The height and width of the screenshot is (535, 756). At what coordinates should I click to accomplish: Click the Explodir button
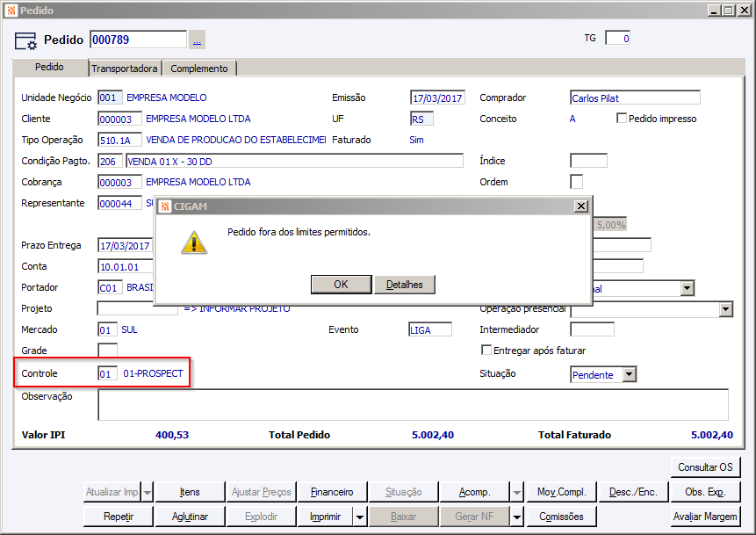261,517
